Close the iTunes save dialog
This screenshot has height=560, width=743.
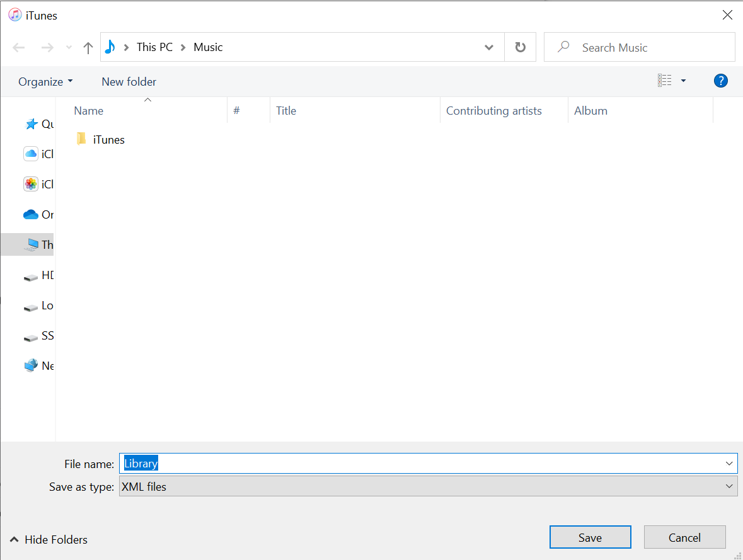tap(727, 15)
